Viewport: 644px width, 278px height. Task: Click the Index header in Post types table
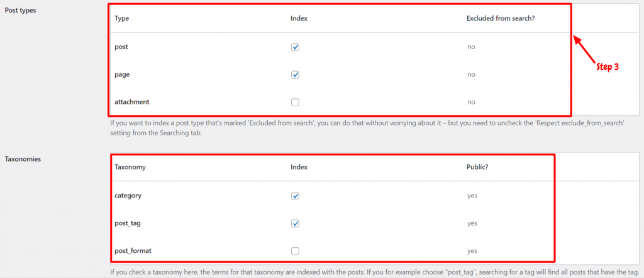(299, 18)
